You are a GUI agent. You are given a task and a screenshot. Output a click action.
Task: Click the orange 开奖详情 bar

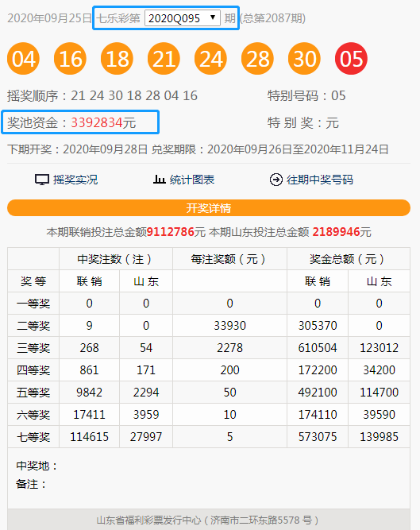pos(209,208)
